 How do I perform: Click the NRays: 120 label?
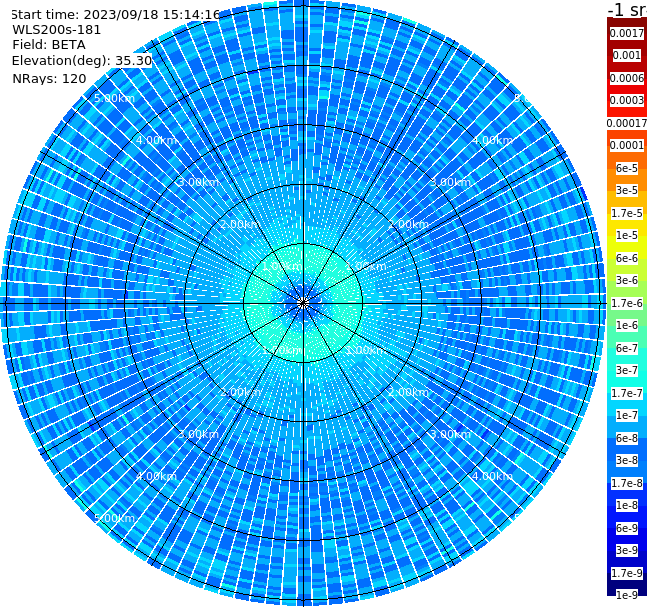tap(49, 78)
